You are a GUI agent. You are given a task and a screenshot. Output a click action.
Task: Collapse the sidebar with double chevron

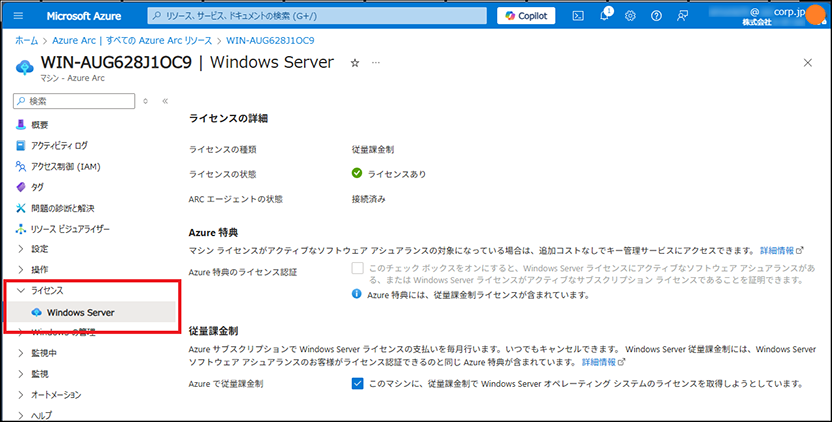coord(165,101)
